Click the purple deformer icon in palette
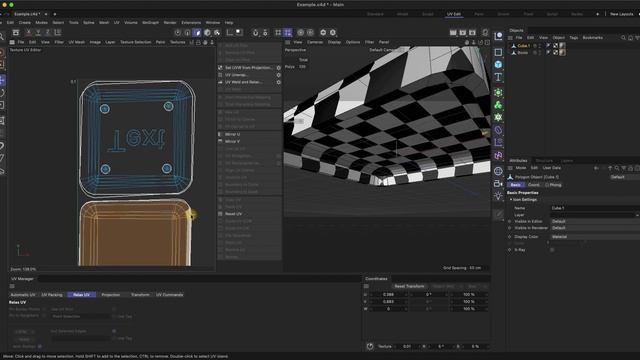The width and height of the screenshot is (640, 360). point(498,130)
